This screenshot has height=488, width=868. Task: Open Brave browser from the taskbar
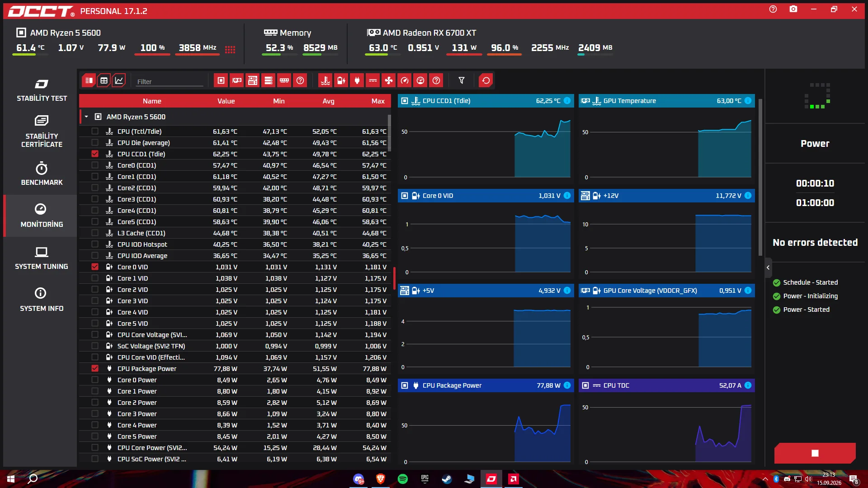click(x=381, y=479)
